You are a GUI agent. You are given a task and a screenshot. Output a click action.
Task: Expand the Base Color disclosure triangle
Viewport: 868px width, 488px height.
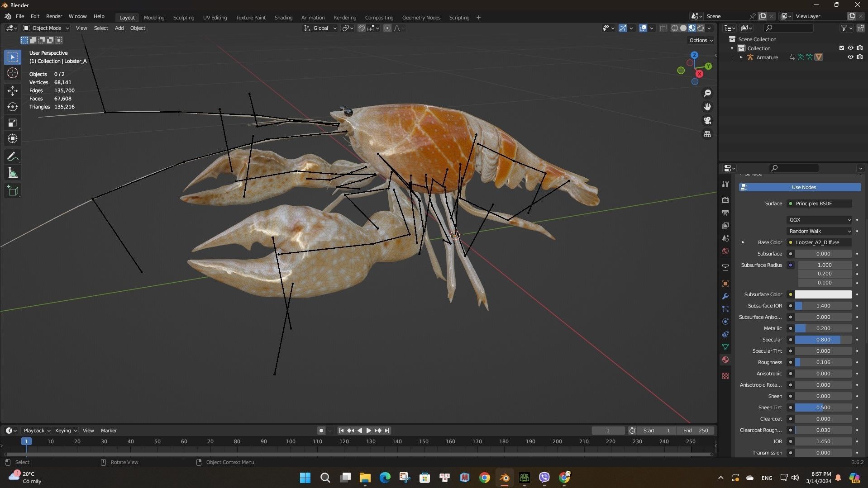[743, 242]
